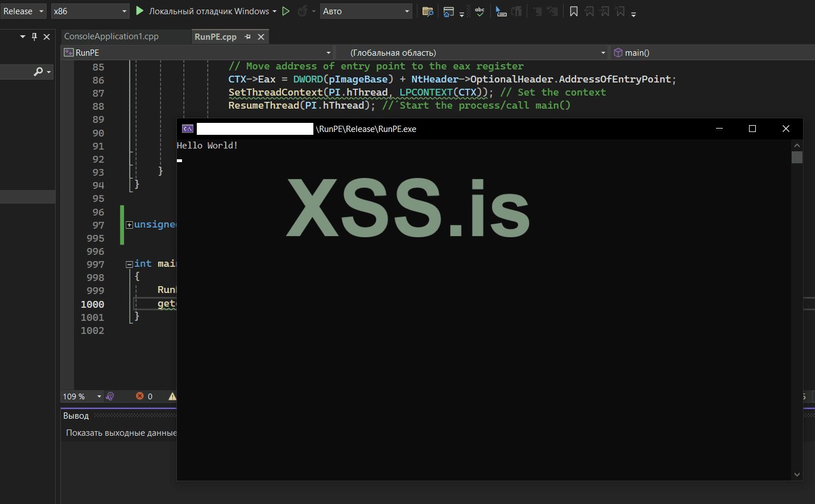Open the x86 platform dropdown
The width and height of the screenshot is (815, 504).
coord(90,11)
